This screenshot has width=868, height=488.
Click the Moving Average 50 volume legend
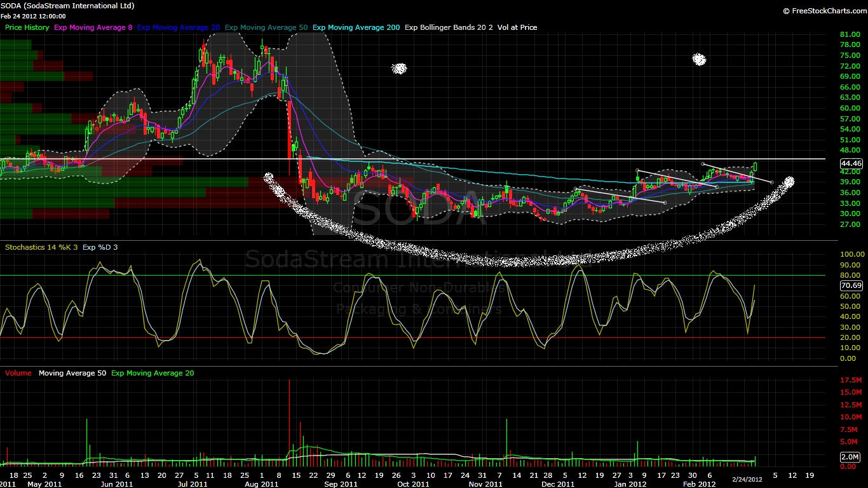[x=72, y=373]
